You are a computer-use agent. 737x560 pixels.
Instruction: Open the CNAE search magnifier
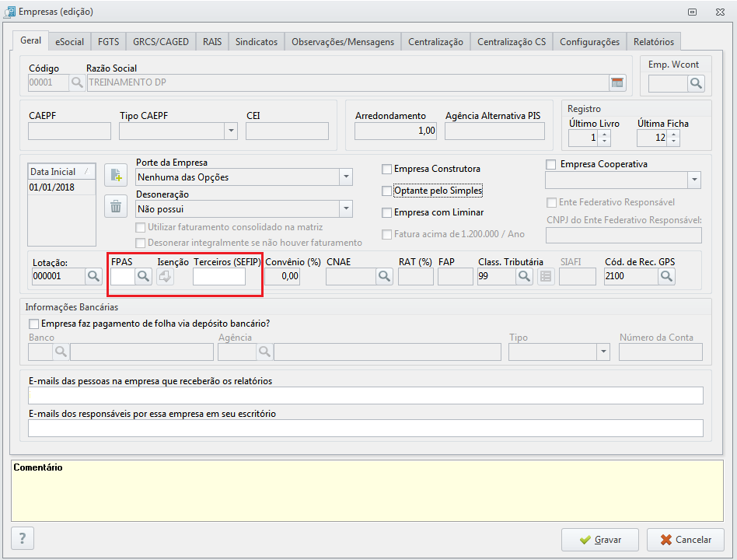(x=384, y=276)
